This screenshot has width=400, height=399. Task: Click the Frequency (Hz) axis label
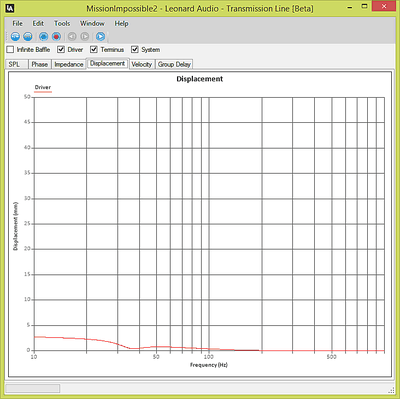click(209, 365)
